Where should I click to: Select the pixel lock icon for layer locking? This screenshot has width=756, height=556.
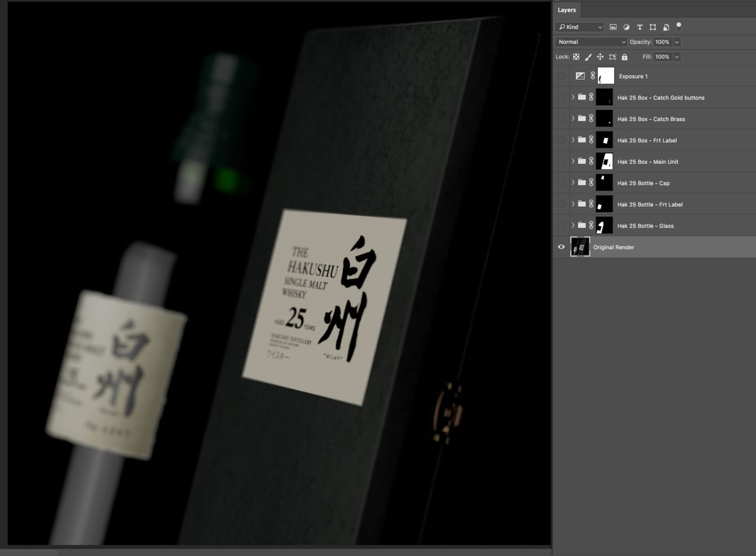[577, 57]
